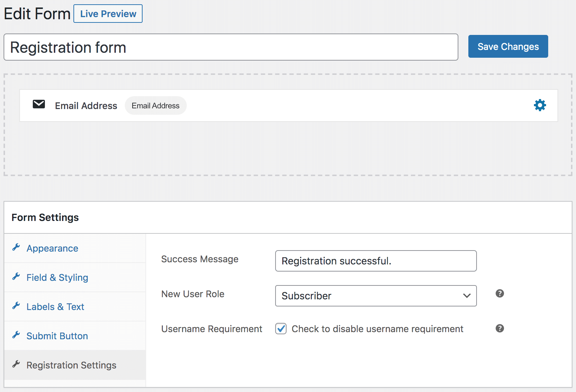The height and width of the screenshot is (392, 576).
Task: Save the registration form changes
Action: point(508,46)
